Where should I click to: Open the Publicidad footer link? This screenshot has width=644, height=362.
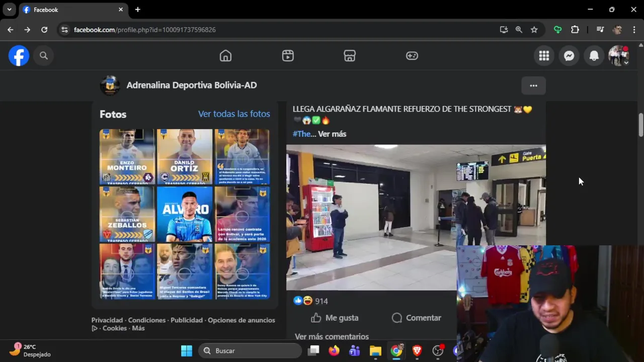point(187,320)
